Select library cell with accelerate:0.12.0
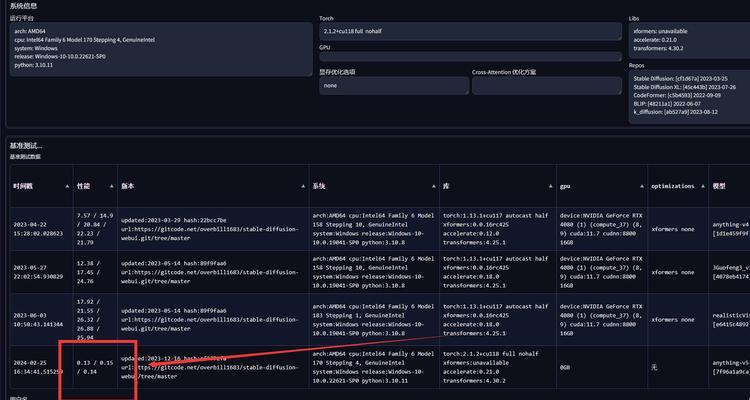Viewport: 750px width, 400px height. tap(498, 229)
